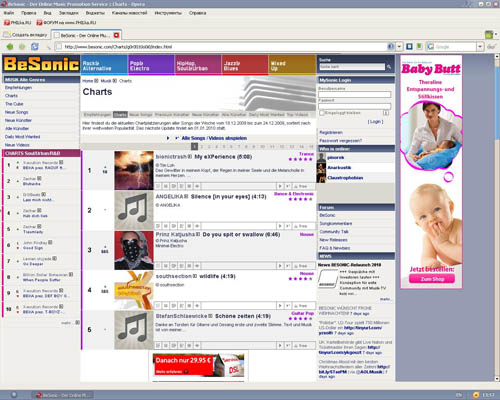Click pitsorek's avatar in Who is online
This screenshot has height=400, width=500.
321,157
